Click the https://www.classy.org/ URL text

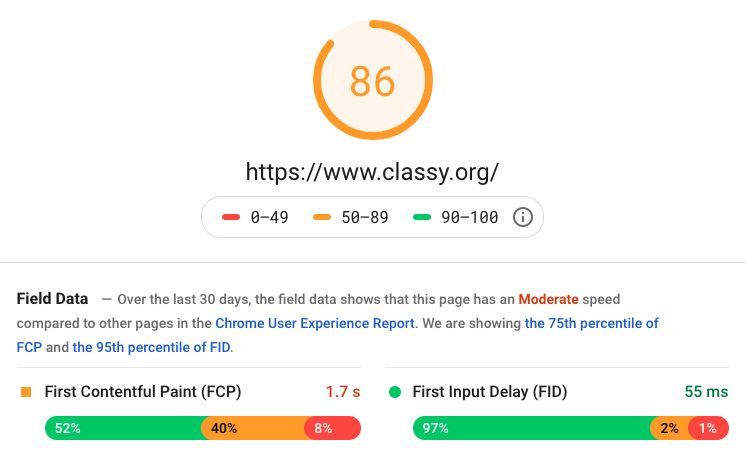pos(372,171)
